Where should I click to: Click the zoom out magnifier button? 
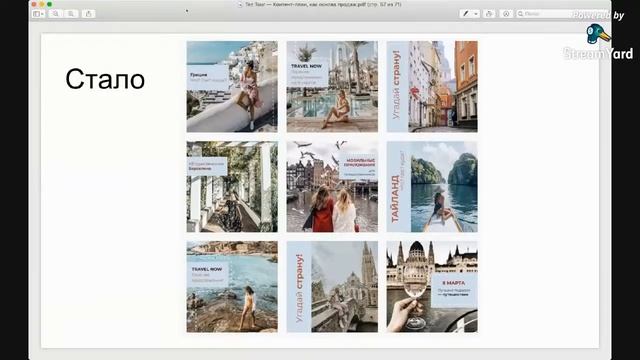point(55,14)
